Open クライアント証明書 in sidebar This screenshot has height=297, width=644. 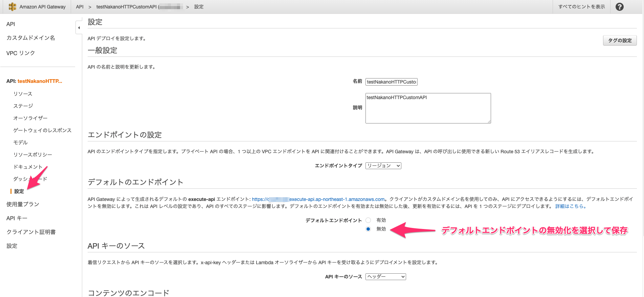pyautogui.click(x=31, y=232)
